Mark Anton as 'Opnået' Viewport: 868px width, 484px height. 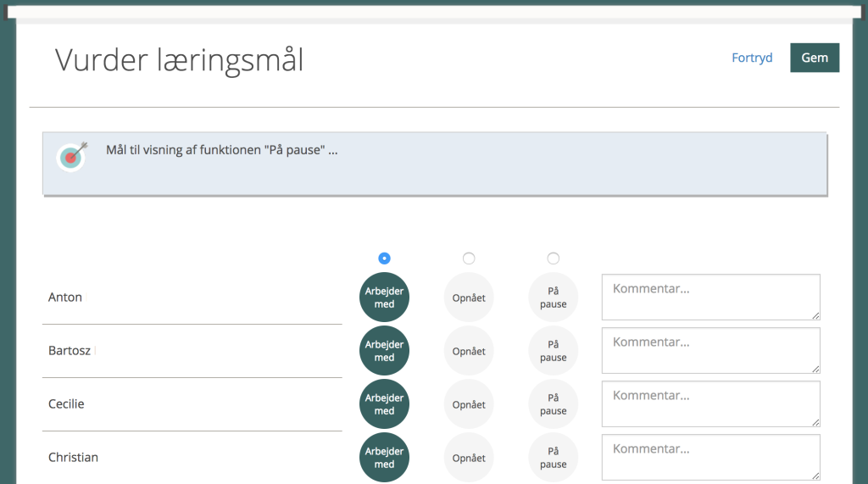click(x=469, y=298)
